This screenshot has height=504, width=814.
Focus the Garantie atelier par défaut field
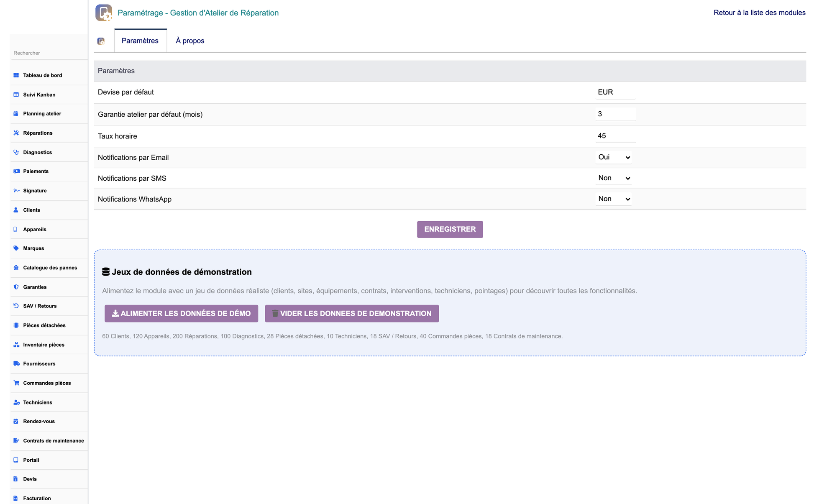tap(615, 114)
